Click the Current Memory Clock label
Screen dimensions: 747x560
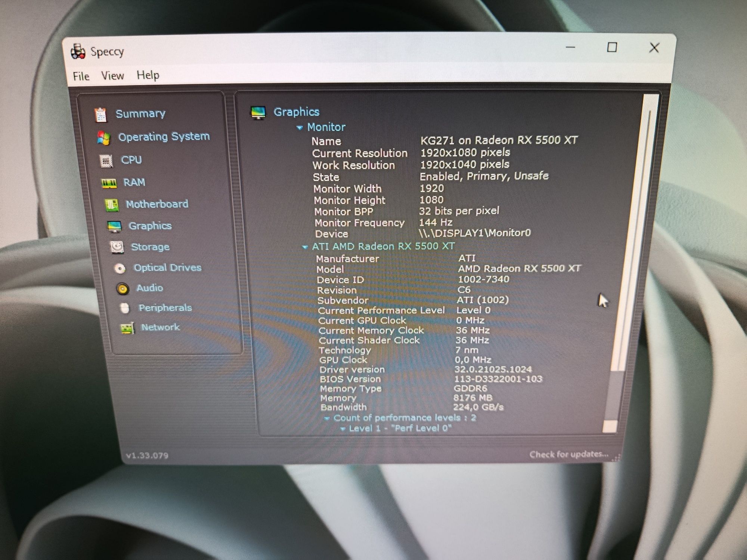[371, 331]
